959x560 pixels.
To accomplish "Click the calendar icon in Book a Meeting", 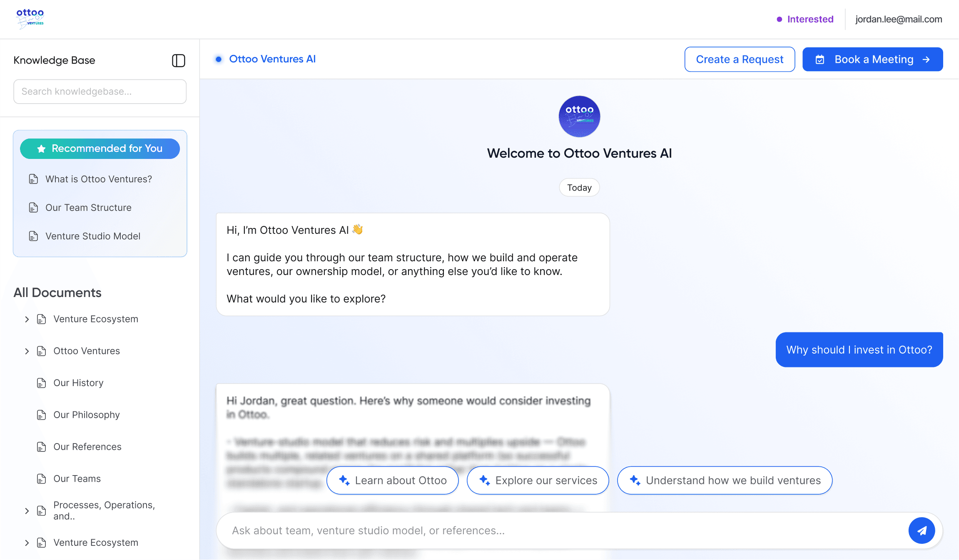I will coord(820,59).
